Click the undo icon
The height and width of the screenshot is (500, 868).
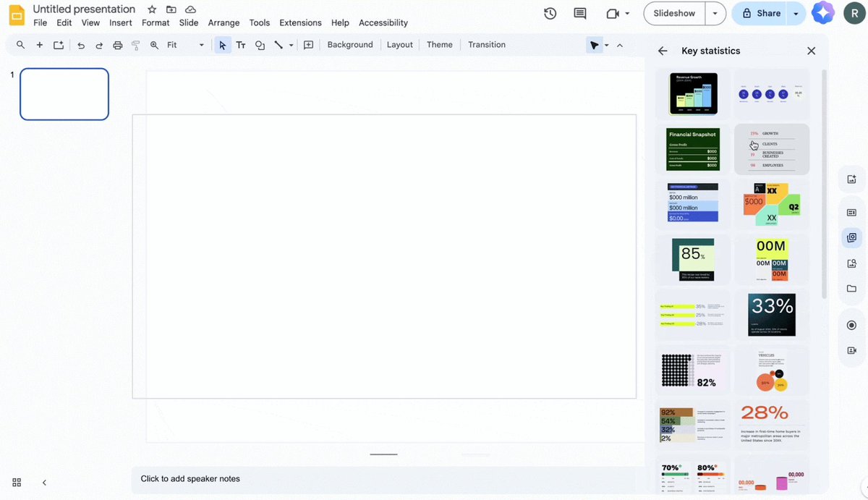coord(80,45)
